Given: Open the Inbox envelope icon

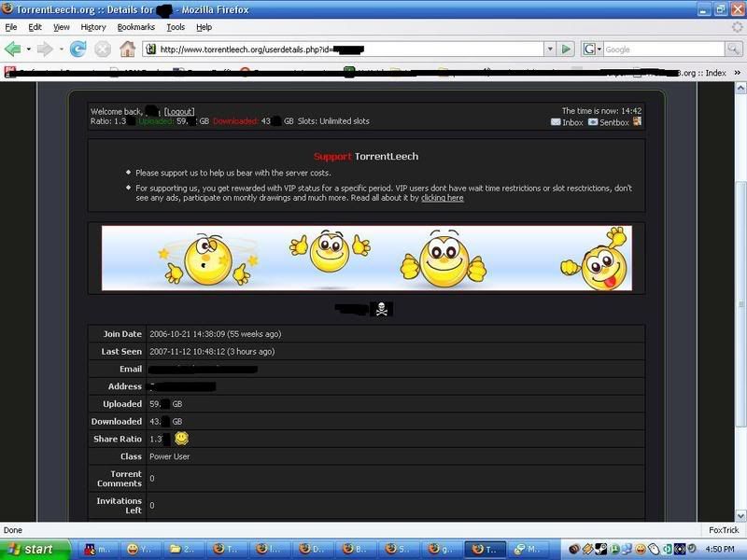Looking at the screenshot, I should tap(556, 122).
